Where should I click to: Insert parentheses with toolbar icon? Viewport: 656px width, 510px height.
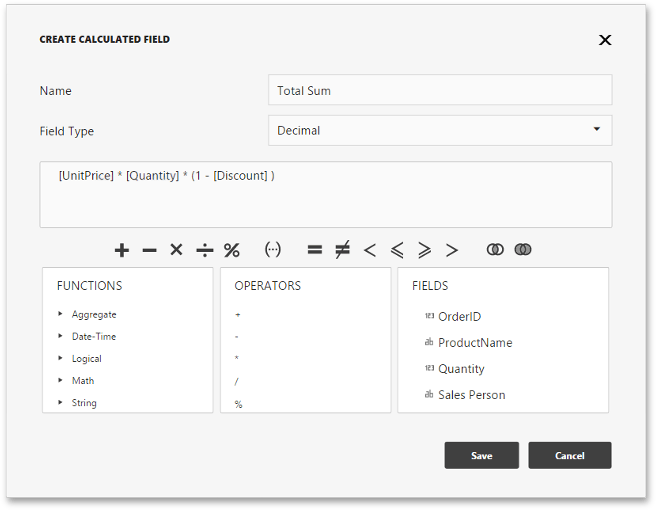pos(273,250)
